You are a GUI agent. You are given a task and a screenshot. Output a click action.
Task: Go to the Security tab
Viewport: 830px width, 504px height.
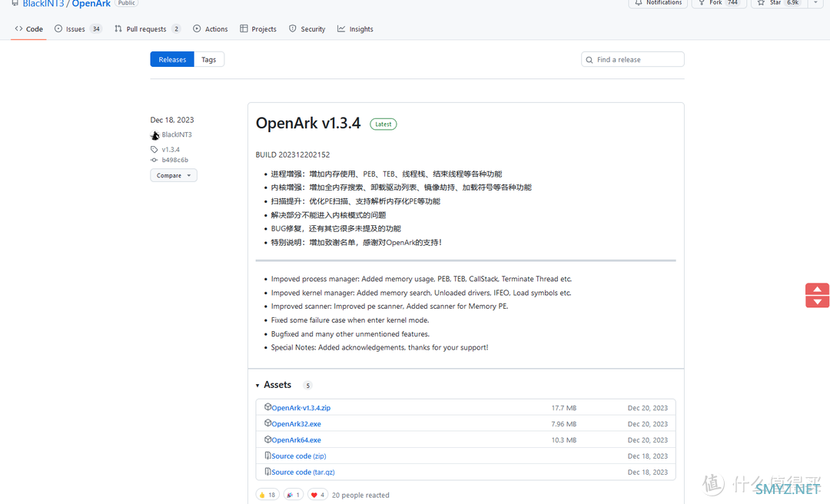(x=307, y=29)
